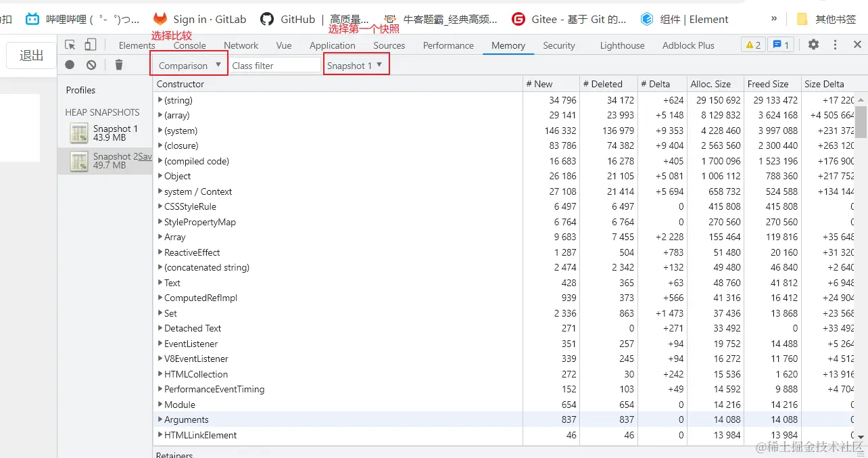Switch to the Security tab

559,45
